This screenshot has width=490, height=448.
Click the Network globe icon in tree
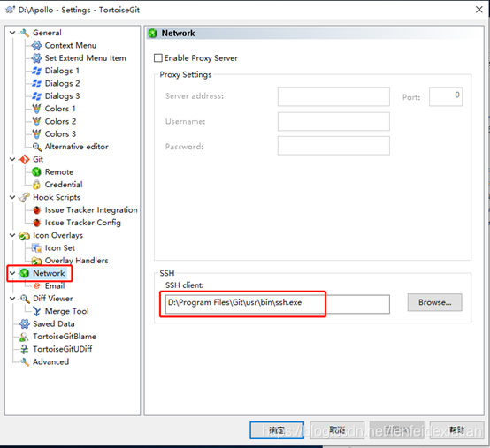point(25,273)
